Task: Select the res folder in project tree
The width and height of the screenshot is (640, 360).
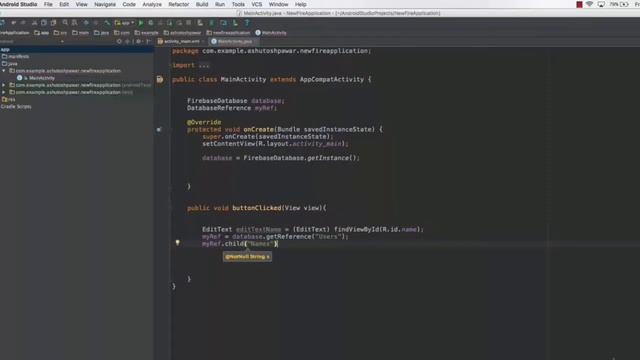Action: click(x=8, y=100)
